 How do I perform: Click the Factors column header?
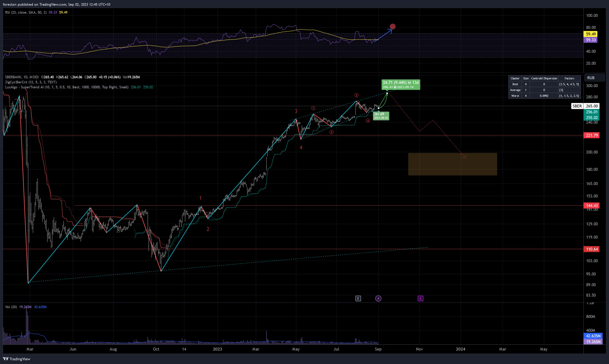coord(569,78)
